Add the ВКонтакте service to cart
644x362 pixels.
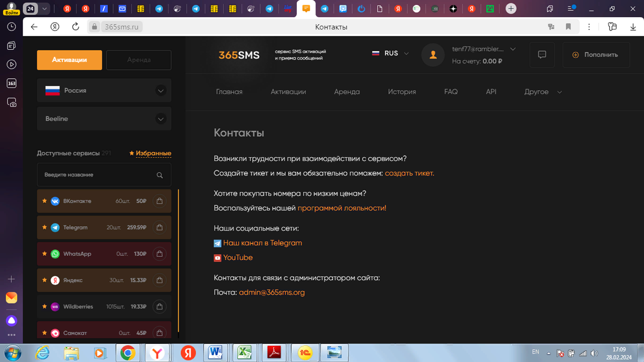159,201
